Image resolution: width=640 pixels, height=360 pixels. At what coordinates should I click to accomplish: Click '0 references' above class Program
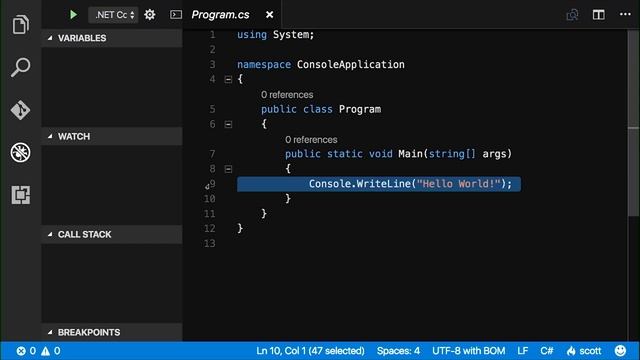(x=287, y=95)
